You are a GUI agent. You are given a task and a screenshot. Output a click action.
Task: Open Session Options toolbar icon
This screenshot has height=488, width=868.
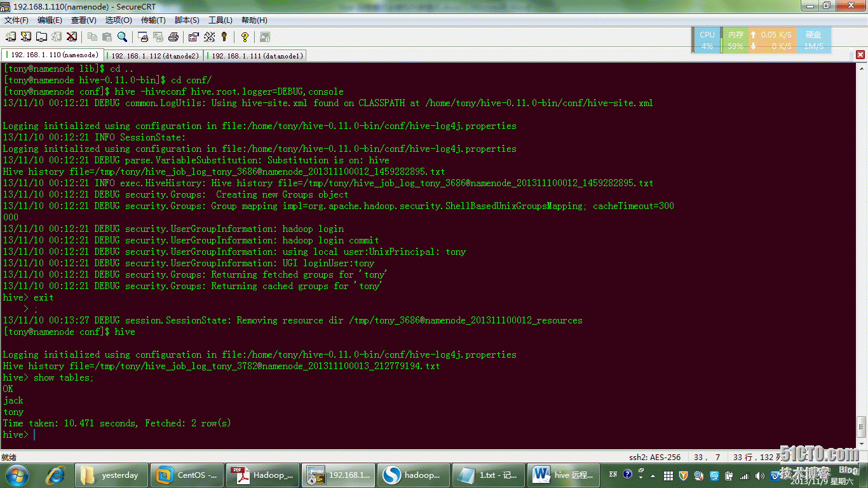tap(194, 37)
